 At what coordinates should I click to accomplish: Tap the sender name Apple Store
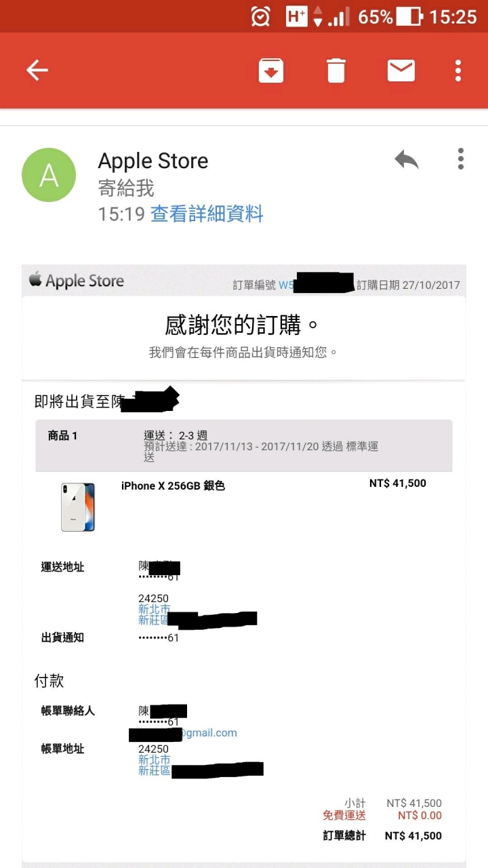click(153, 161)
